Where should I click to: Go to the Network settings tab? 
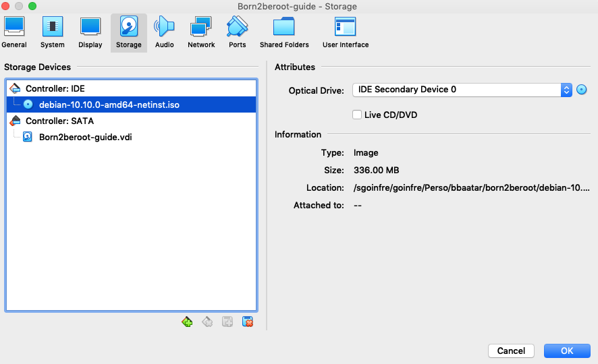[201, 33]
